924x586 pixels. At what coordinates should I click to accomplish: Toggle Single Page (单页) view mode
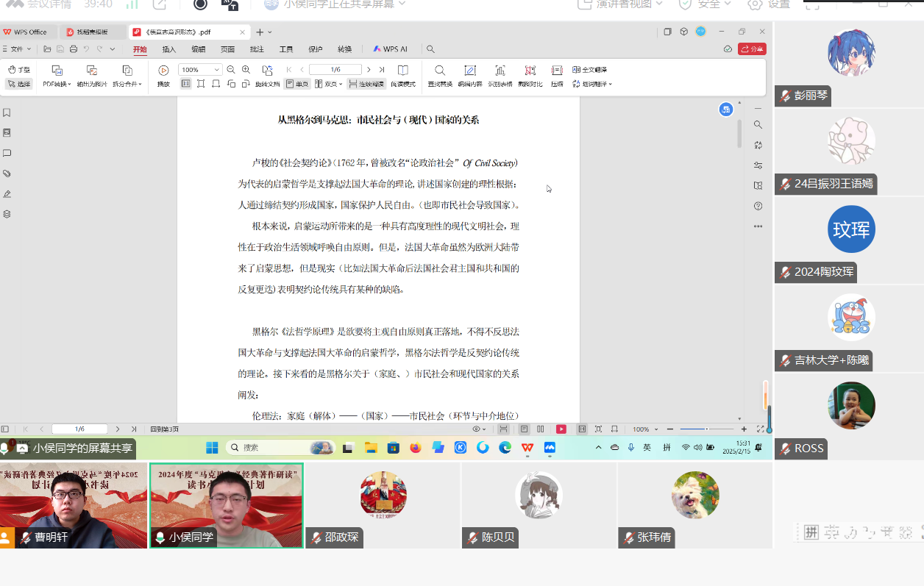pyautogui.click(x=297, y=84)
